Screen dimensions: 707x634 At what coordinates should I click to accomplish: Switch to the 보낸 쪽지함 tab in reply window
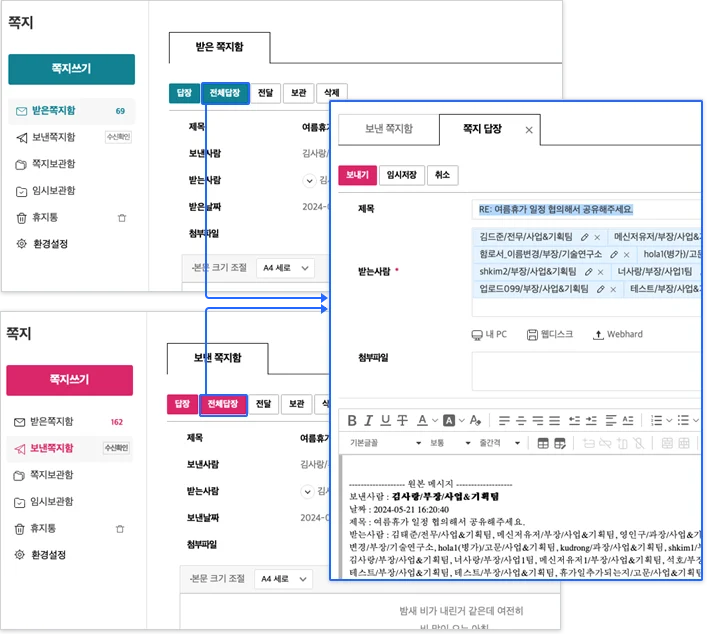388,129
